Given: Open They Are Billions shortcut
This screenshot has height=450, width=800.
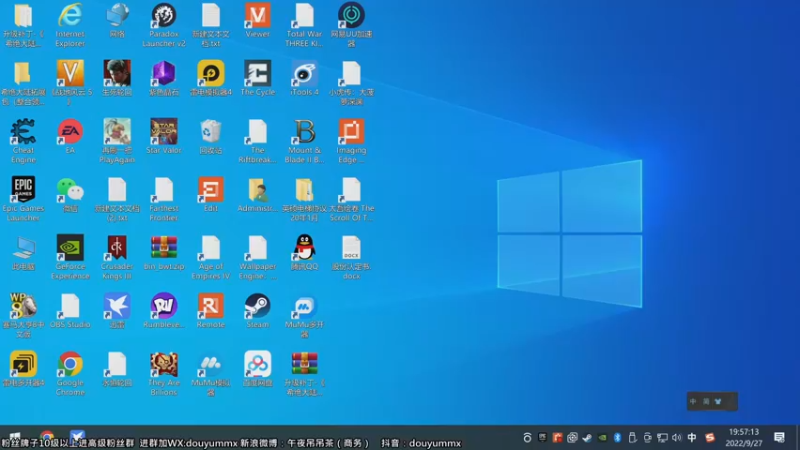Looking at the screenshot, I should 164,373.
